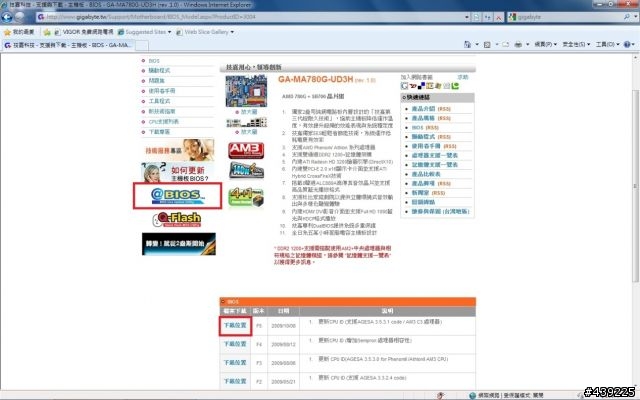Click the motherboard product photo thumbnail
This screenshot has width=640, height=400.
[x=246, y=91]
